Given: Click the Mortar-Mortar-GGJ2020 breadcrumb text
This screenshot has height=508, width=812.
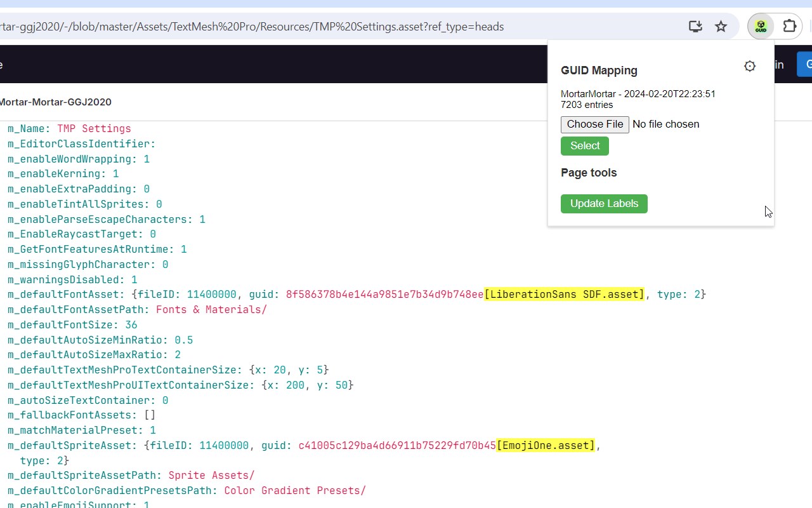Looking at the screenshot, I should (x=56, y=102).
